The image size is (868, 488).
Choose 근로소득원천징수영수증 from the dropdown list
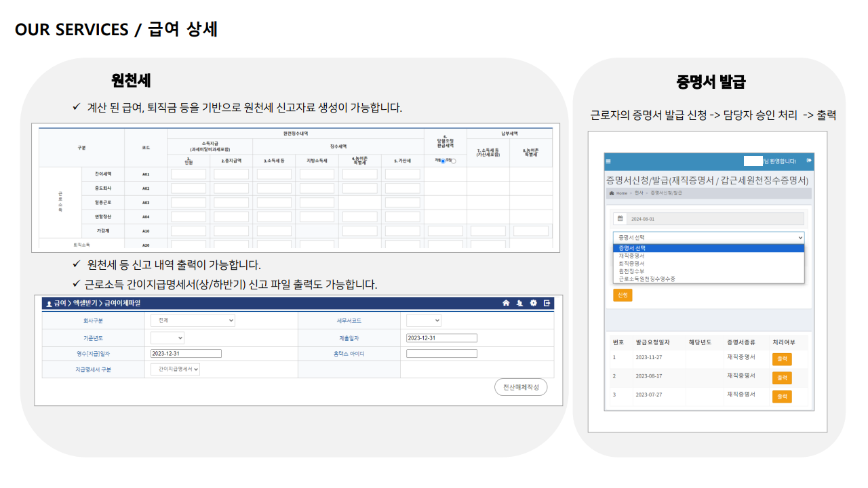click(709, 279)
